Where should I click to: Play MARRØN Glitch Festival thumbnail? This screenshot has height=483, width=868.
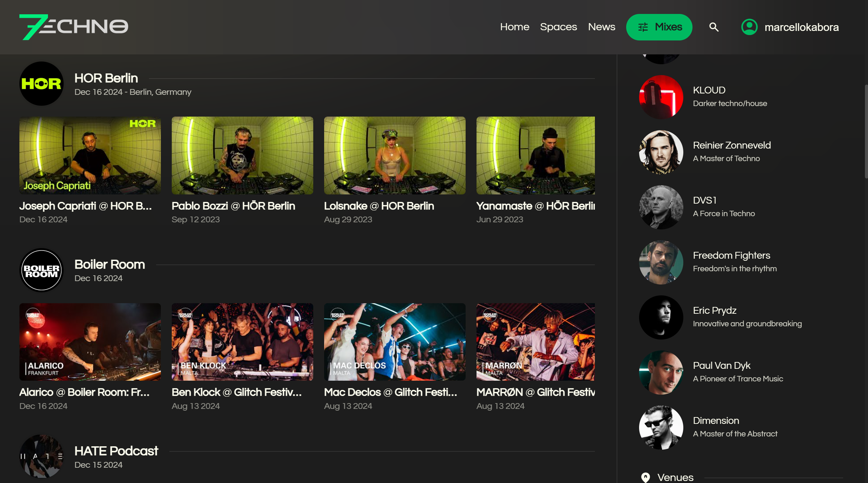click(536, 342)
